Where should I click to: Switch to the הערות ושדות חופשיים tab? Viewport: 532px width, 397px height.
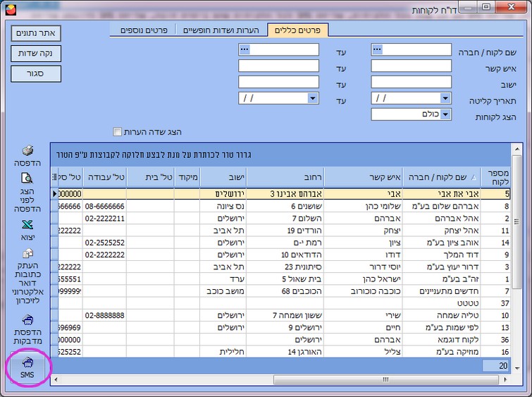[222, 31]
